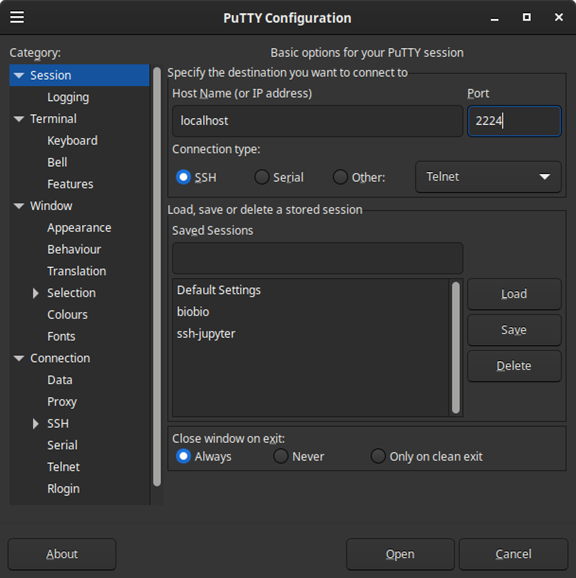Save the current session

click(x=514, y=330)
